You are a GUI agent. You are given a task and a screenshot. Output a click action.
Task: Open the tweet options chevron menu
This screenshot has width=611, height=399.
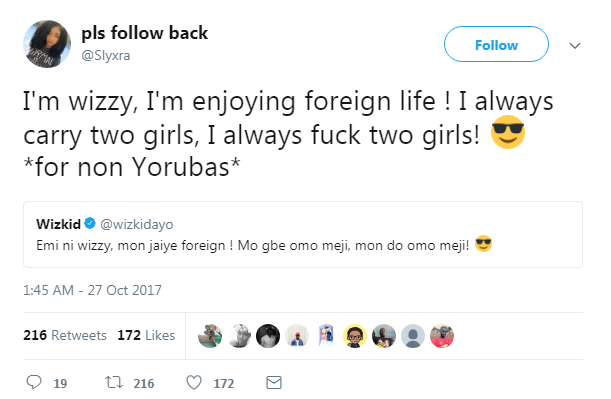[575, 46]
